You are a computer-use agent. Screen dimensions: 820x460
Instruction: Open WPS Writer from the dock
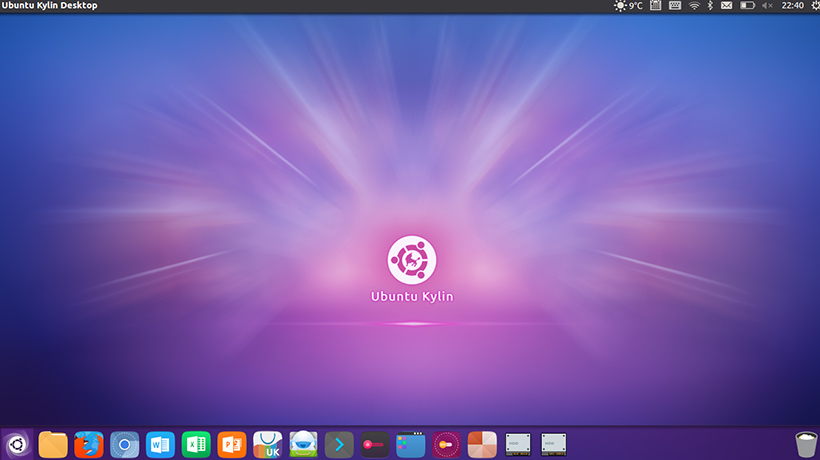point(160,444)
